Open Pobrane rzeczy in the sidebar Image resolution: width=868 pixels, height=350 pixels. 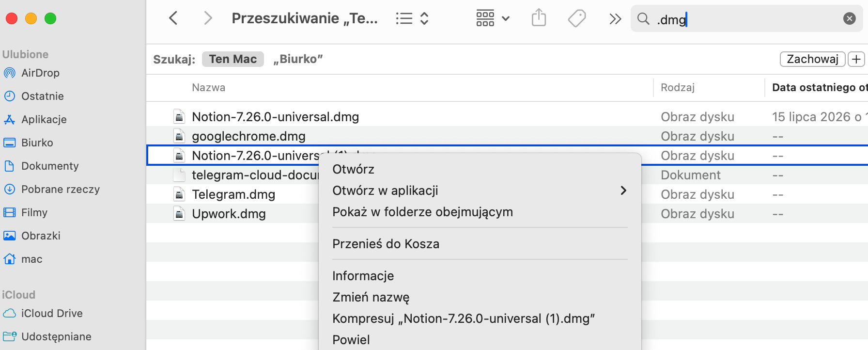[x=61, y=189]
